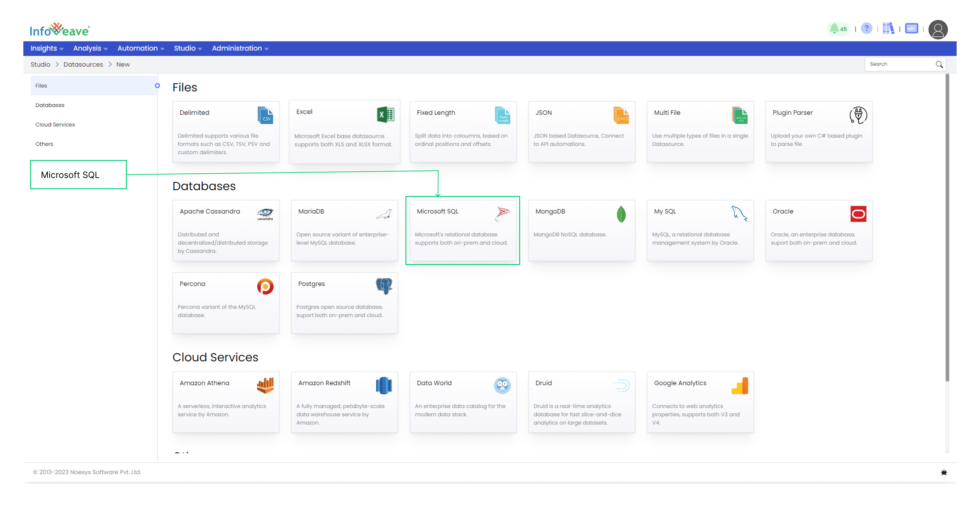The image size is (980, 515).
Task: Select the Fixed Length file icon
Action: (502, 115)
